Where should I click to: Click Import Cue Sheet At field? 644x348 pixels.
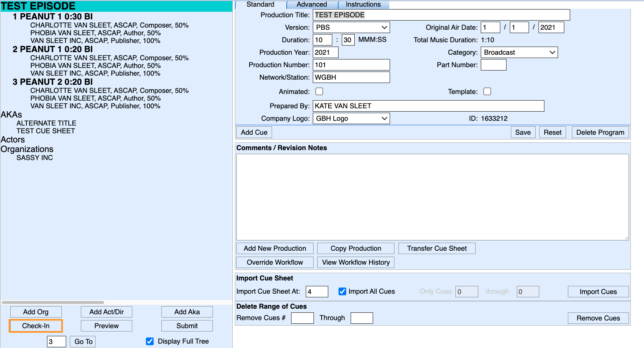[317, 292]
